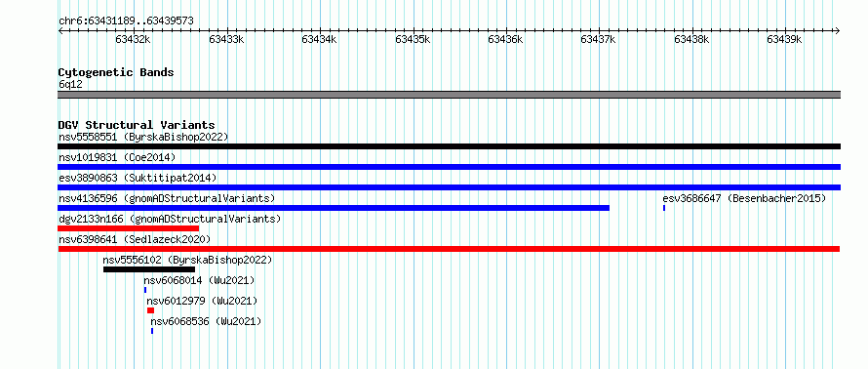Open the nsv6012979 (Wu2021) label
This screenshot has height=369, width=868.
(x=202, y=301)
